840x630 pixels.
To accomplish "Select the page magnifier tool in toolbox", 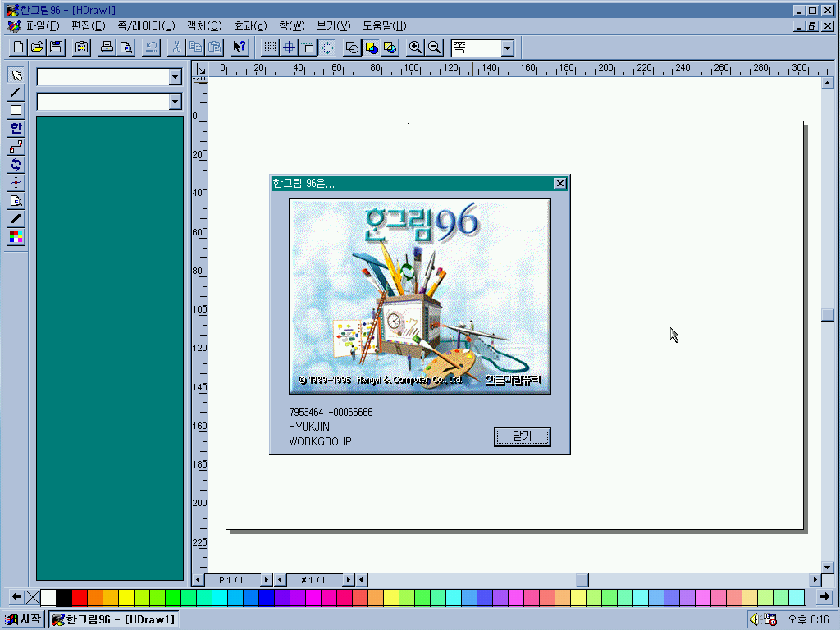I will [16, 201].
